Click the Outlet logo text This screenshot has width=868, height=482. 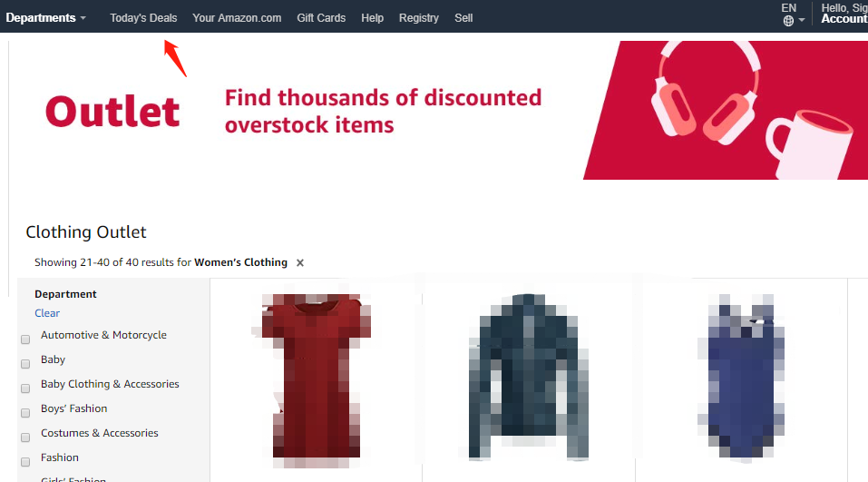pos(112,112)
